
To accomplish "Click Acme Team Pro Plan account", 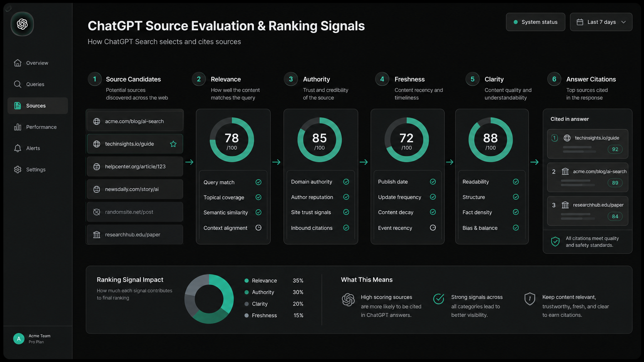I will pos(37,339).
